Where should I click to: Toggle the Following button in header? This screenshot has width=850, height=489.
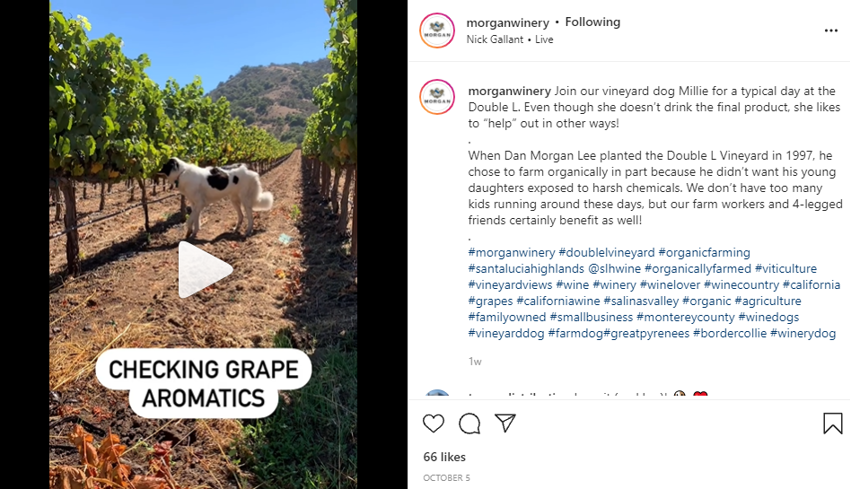[592, 22]
